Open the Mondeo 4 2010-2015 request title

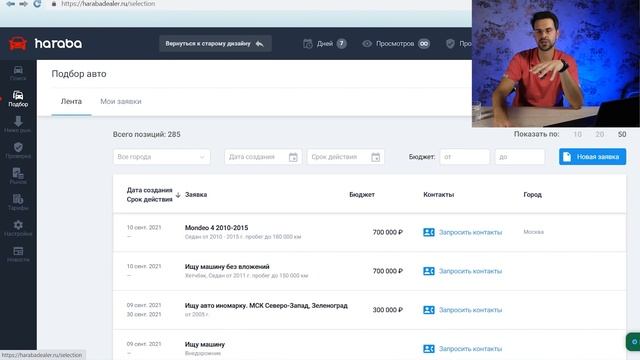216,228
